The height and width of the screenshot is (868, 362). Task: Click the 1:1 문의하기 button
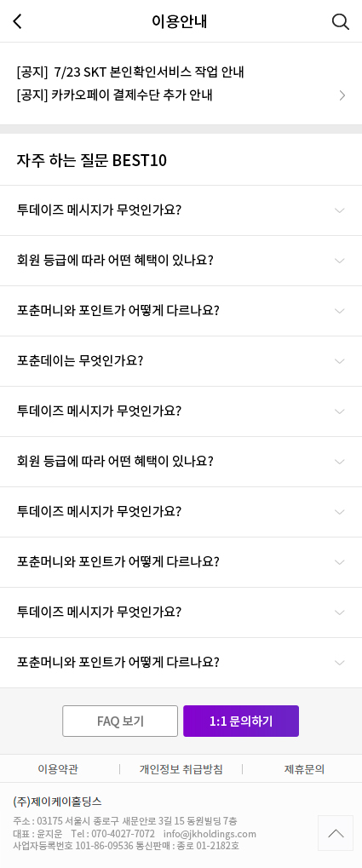click(x=241, y=721)
